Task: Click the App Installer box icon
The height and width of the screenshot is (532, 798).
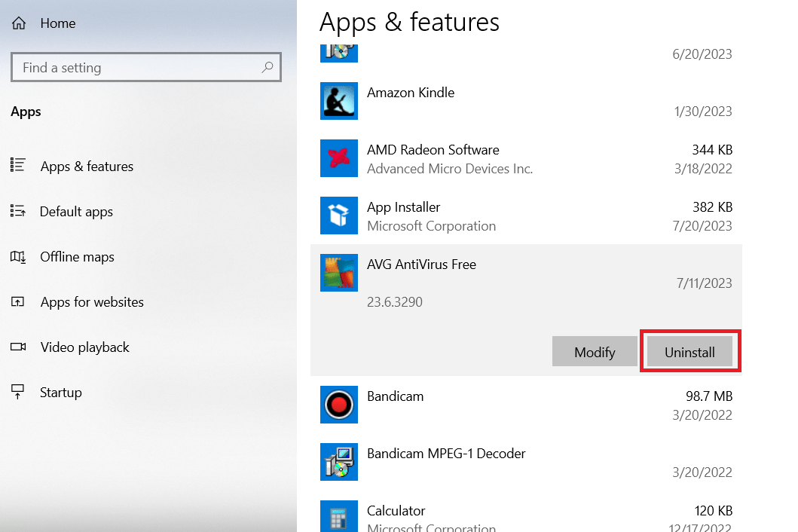Action: tap(339, 216)
